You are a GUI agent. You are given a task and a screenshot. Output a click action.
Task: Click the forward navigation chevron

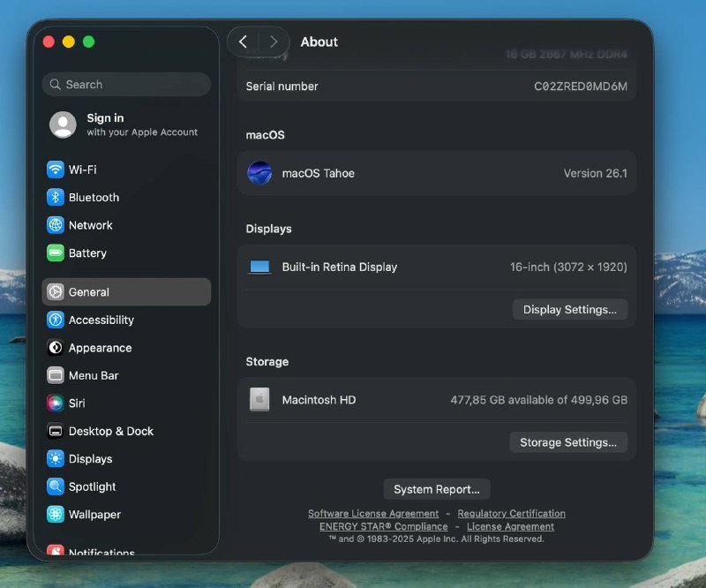coord(274,41)
